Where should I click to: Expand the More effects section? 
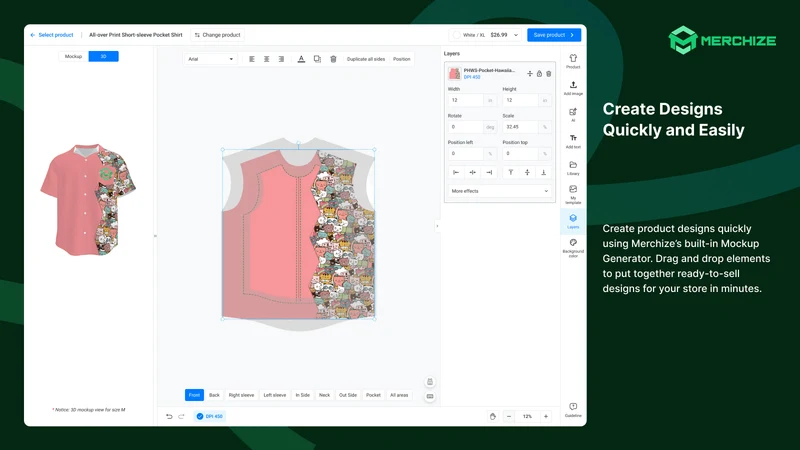tap(499, 191)
